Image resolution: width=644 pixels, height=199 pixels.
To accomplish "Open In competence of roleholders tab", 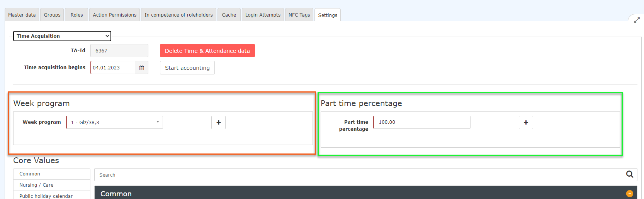I will (178, 15).
